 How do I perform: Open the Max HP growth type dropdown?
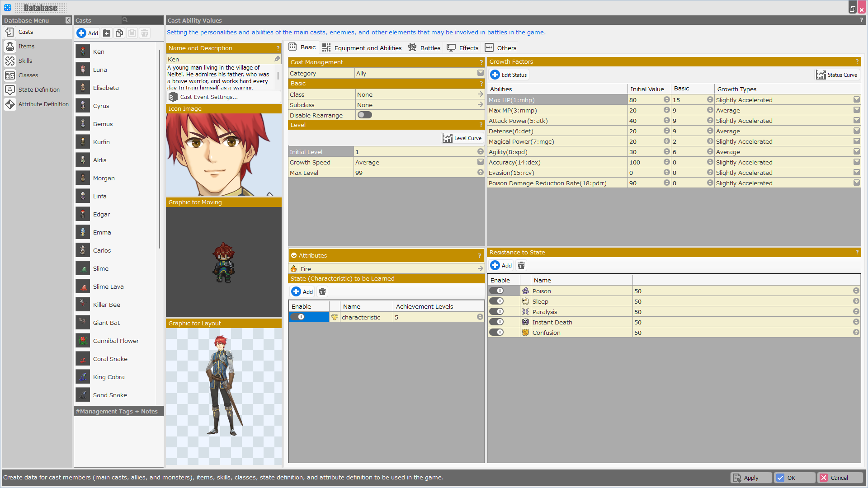[x=856, y=100]
